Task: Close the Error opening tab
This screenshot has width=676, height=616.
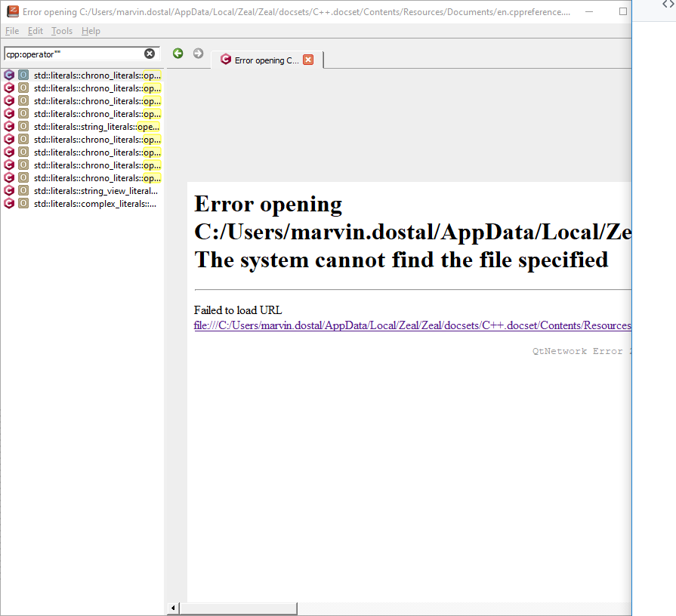Action: pos(308,58)
